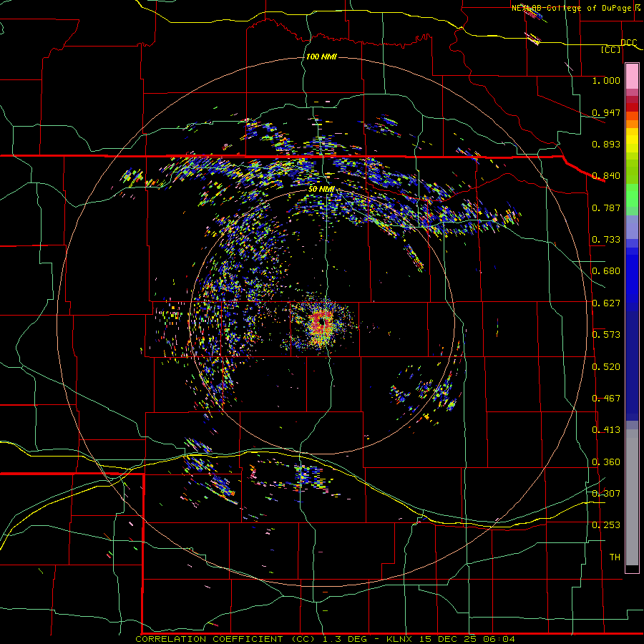The image size is (644, 644).
Task: Select the 0.893 scale value
Action: tap(606, 144)
